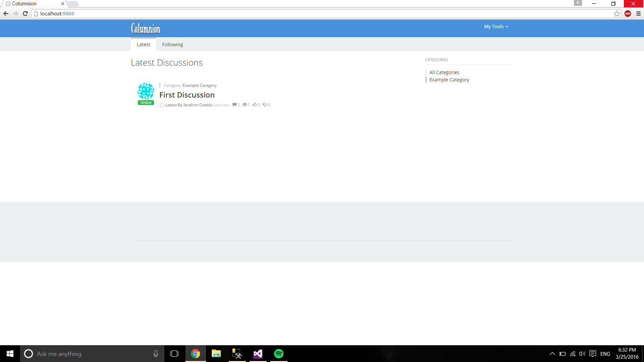644x362 pixels.
Task: Select the Latest tab
Action: [143, 45]
